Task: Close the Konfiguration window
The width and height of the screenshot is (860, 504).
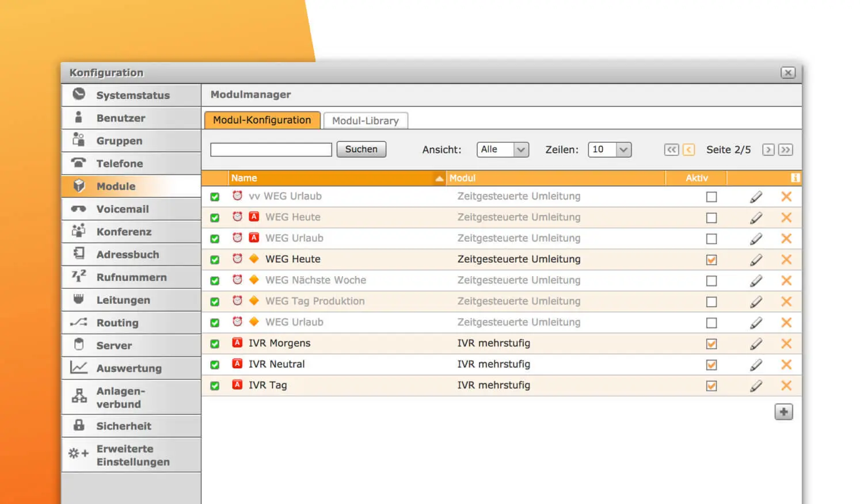Action: point(788,72)
